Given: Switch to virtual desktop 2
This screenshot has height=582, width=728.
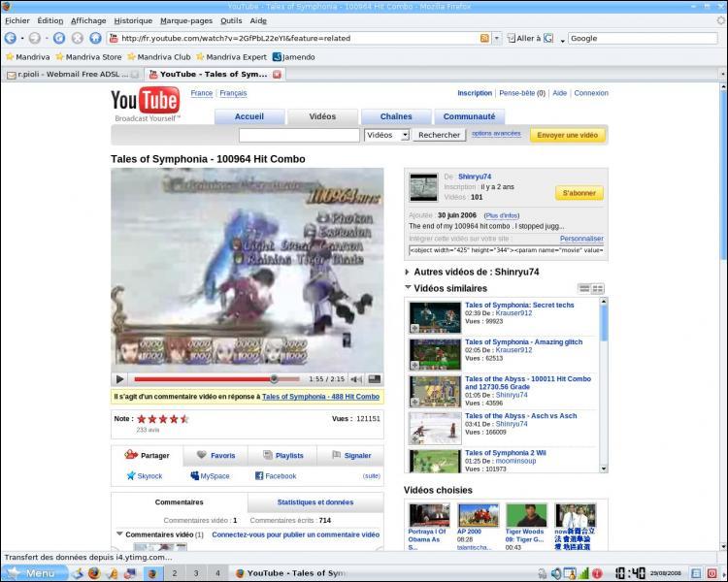Looking at the screenshot, I should click(x=175, y=573).
